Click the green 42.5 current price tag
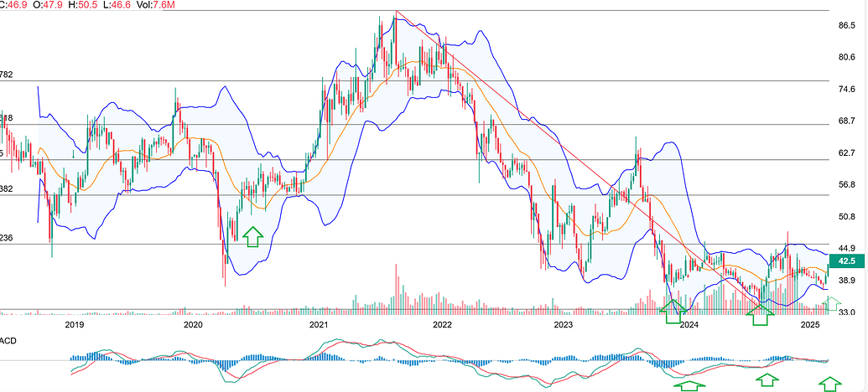868x392 pixels. click(848, 261)
